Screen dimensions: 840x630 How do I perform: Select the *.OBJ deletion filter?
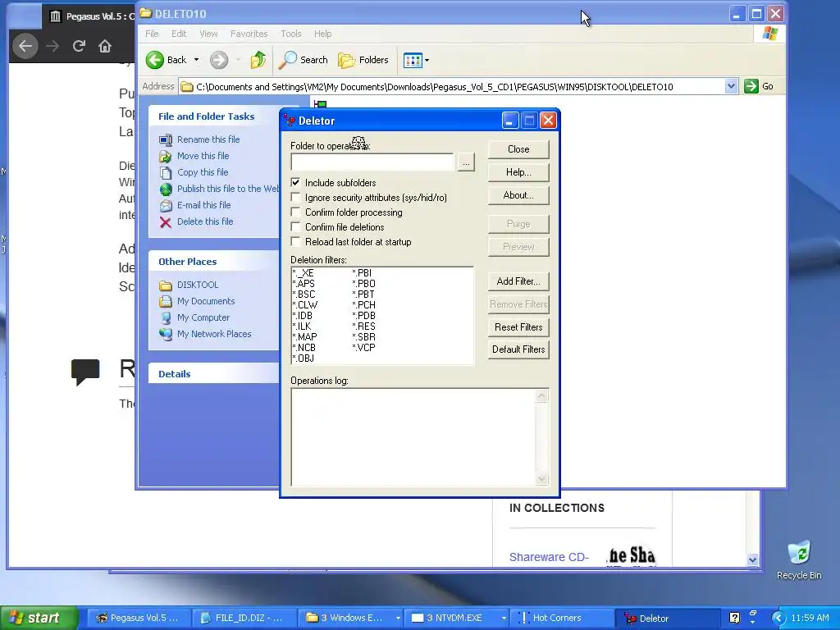pyautogui.click(x=304, y=358)
